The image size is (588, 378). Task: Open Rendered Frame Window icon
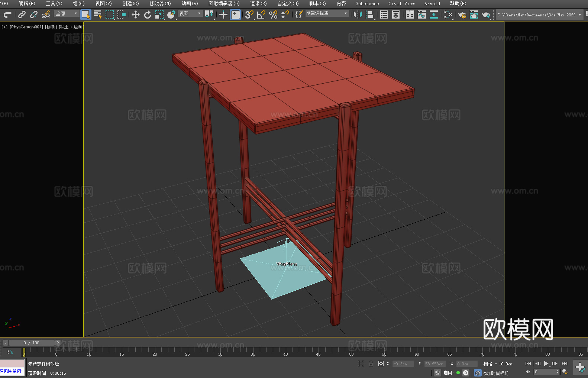point(474,14)
